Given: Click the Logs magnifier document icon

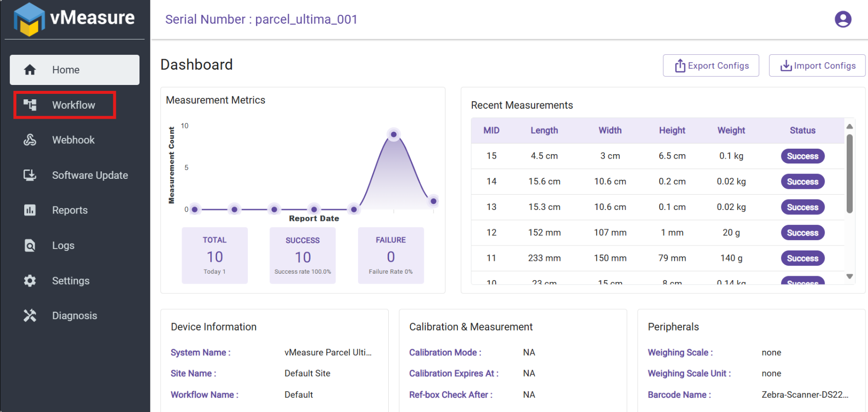Looking at the screenshot, I should 30,246.
